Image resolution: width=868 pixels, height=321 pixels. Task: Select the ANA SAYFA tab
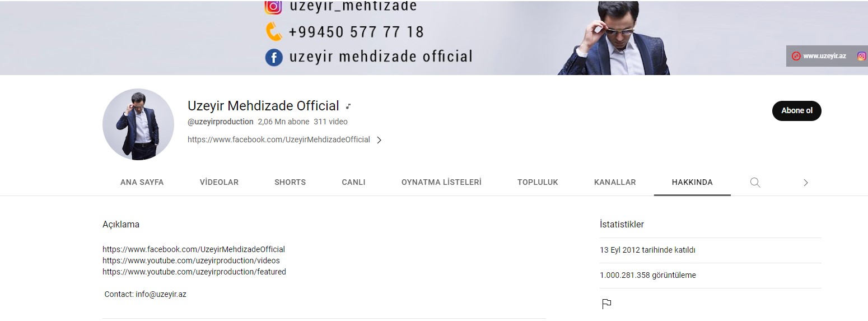(142, 182)
